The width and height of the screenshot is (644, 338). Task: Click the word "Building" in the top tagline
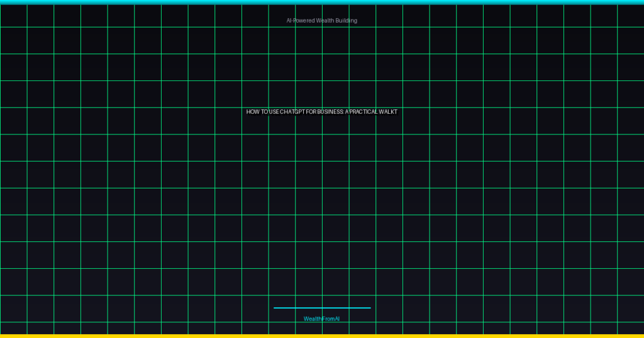347,21
